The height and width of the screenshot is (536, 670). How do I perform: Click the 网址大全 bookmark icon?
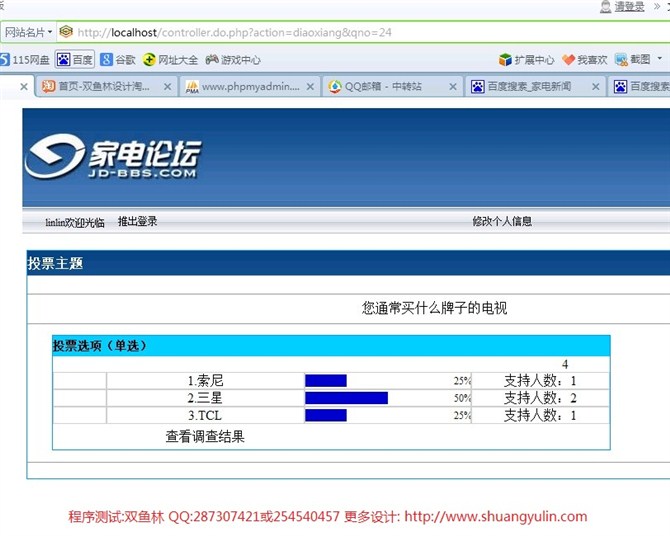point(150,60)
